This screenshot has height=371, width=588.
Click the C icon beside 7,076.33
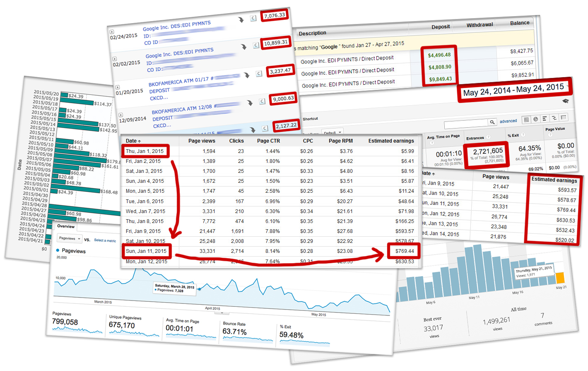pos(253,18)
